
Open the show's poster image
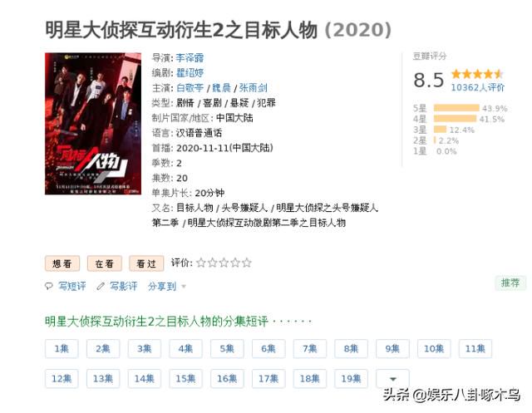click(93, 124)
